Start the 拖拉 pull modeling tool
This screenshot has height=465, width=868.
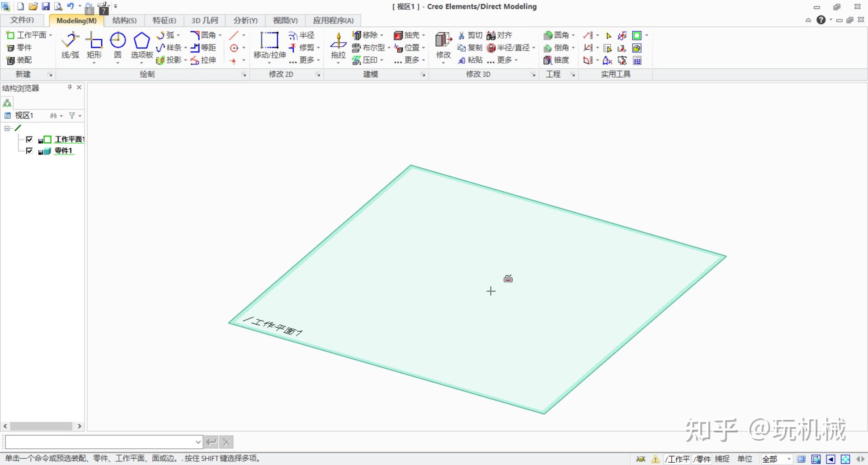[x=338, y=45]
